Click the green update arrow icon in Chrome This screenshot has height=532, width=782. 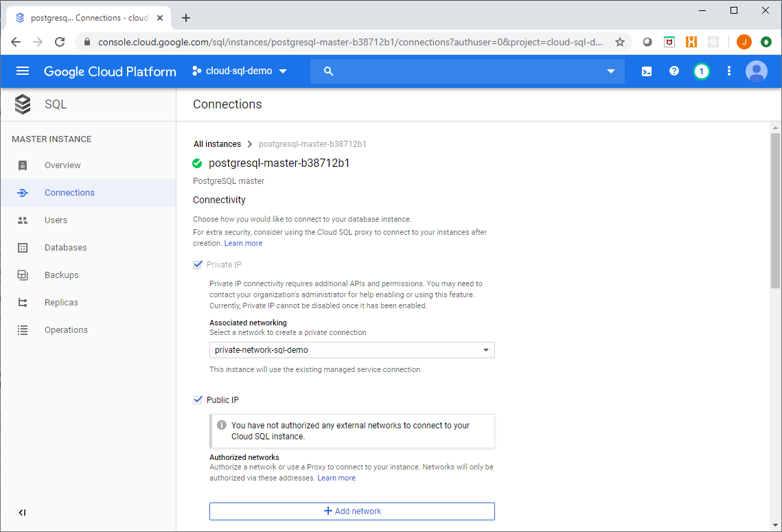coord(766,42)
